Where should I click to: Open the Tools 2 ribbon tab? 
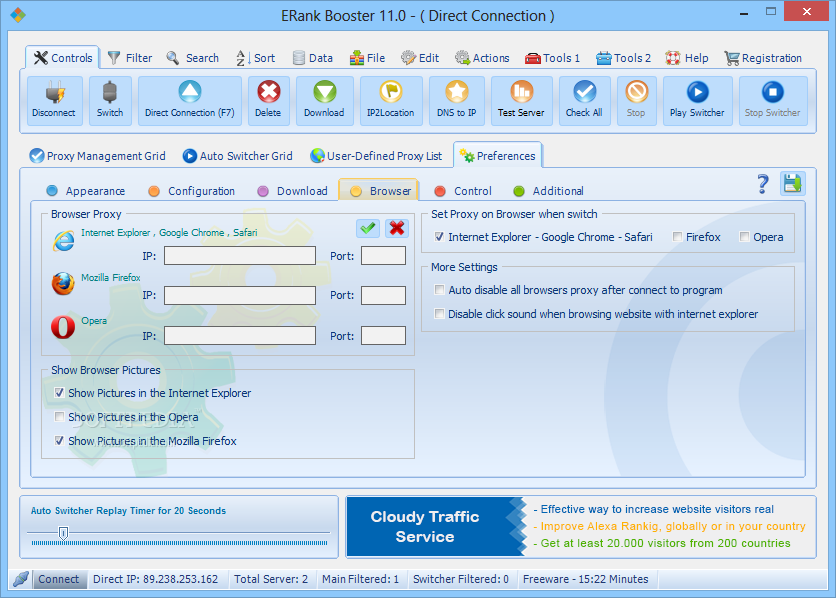click(623, 58)
